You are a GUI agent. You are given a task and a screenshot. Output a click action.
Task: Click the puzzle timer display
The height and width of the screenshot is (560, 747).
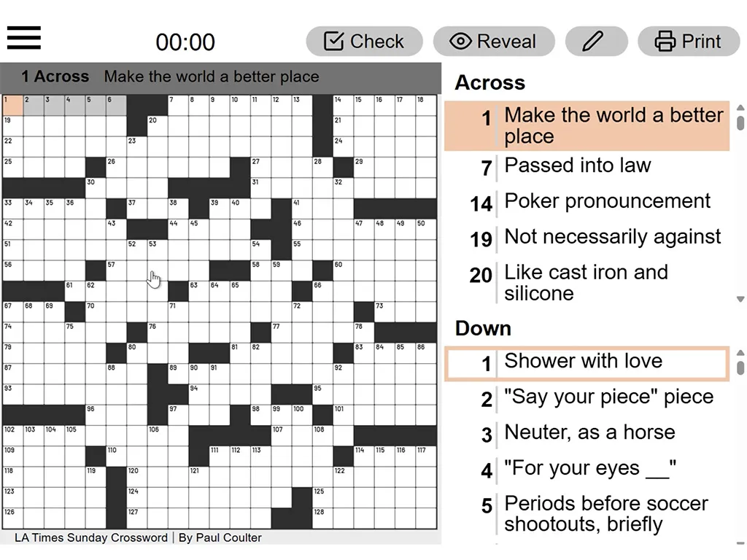click(x=185, y=42)
